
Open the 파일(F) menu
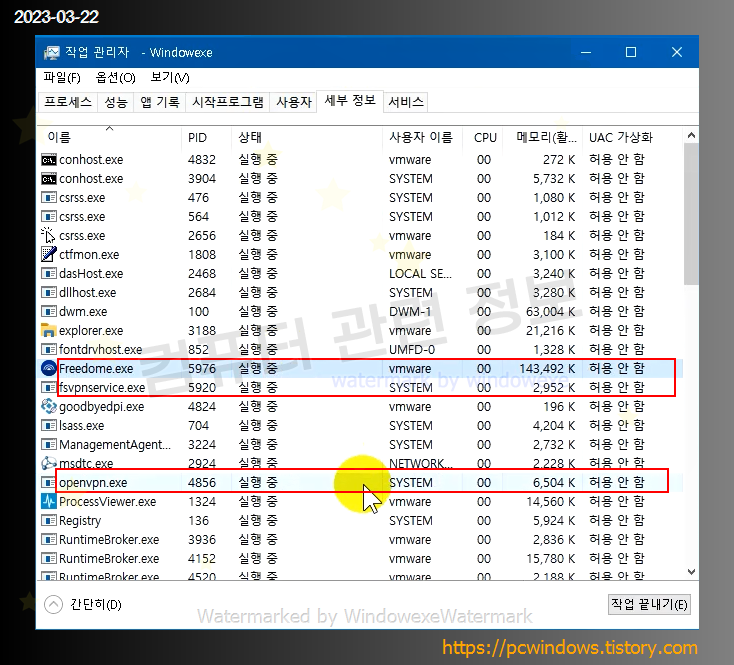62,78
